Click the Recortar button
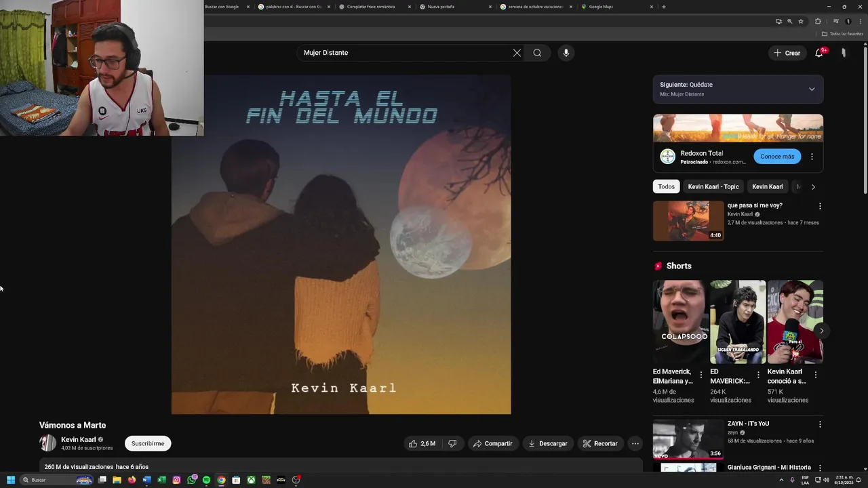 (600, 443)
